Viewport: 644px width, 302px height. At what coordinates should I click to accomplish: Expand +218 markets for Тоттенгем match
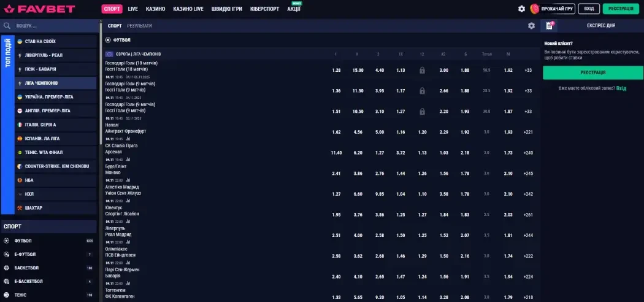tap(528, 297)
